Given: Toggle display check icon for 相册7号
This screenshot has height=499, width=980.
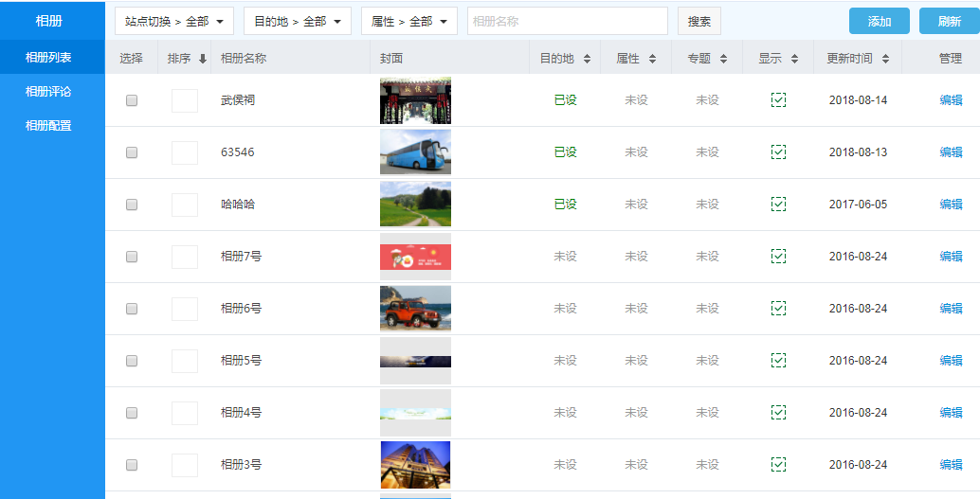Looking at the screenshot, I should tap(778, 257).
